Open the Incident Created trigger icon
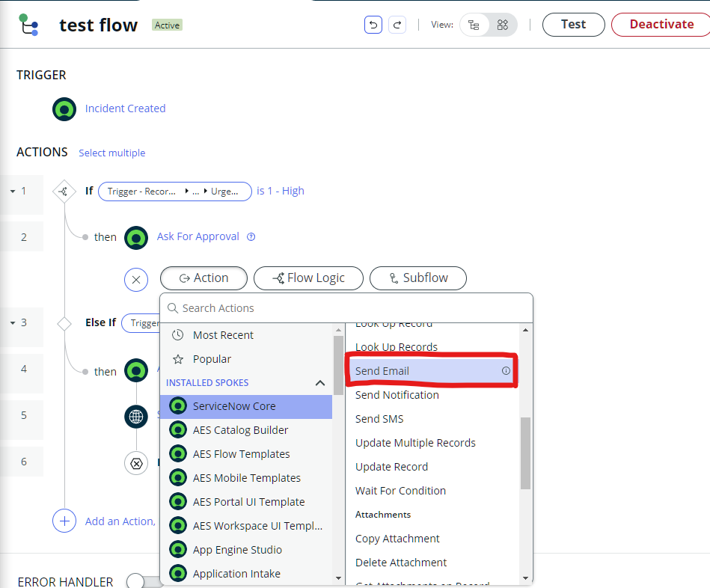Screen dimensions: 710x588 (64, 109)
